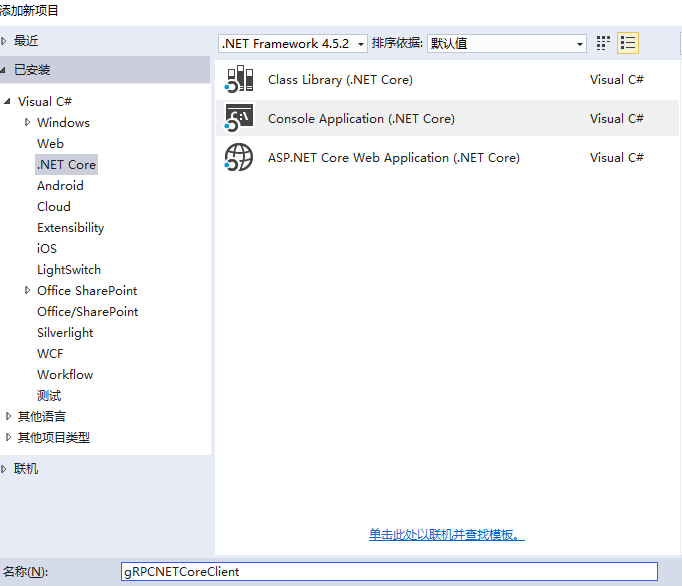Expand the Office SharePoint node arrow

(x=27, y=290)
